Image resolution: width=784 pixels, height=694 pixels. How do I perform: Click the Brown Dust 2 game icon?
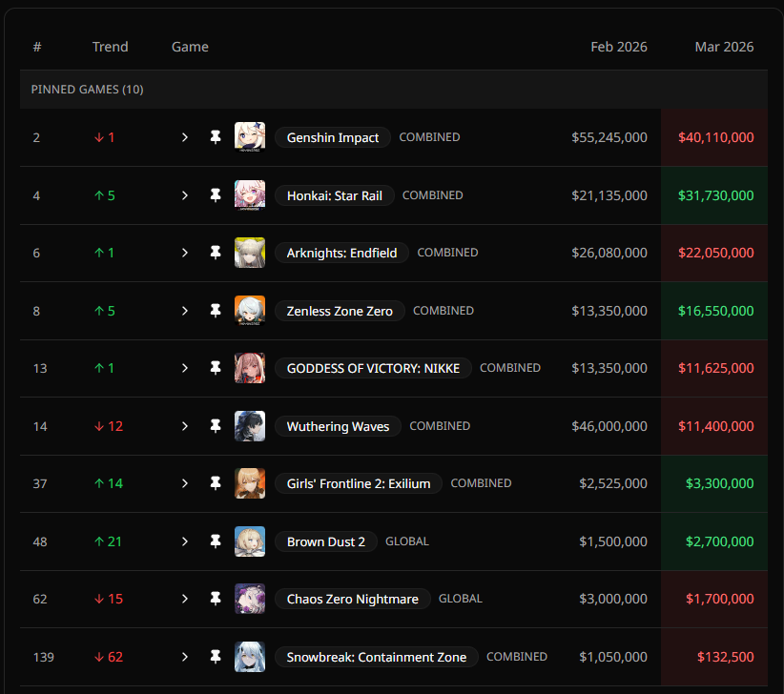[x=250, y=541]
